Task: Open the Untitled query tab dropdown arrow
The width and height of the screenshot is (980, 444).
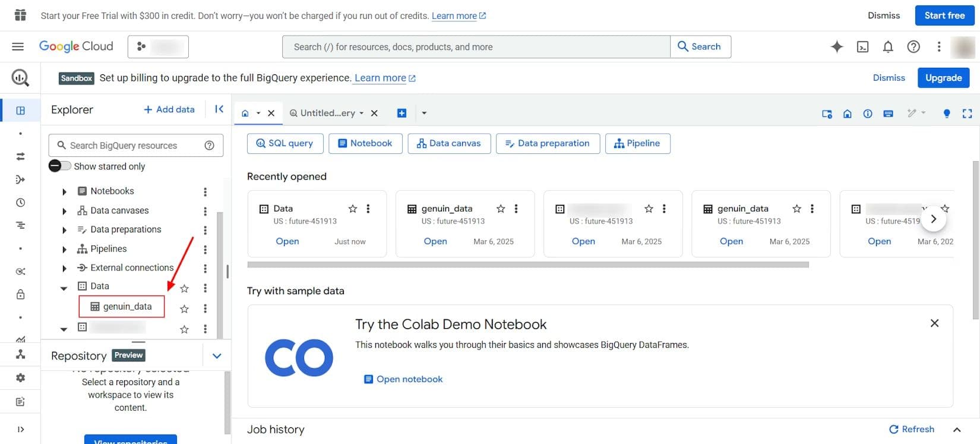Action: [x=361, y=113]
